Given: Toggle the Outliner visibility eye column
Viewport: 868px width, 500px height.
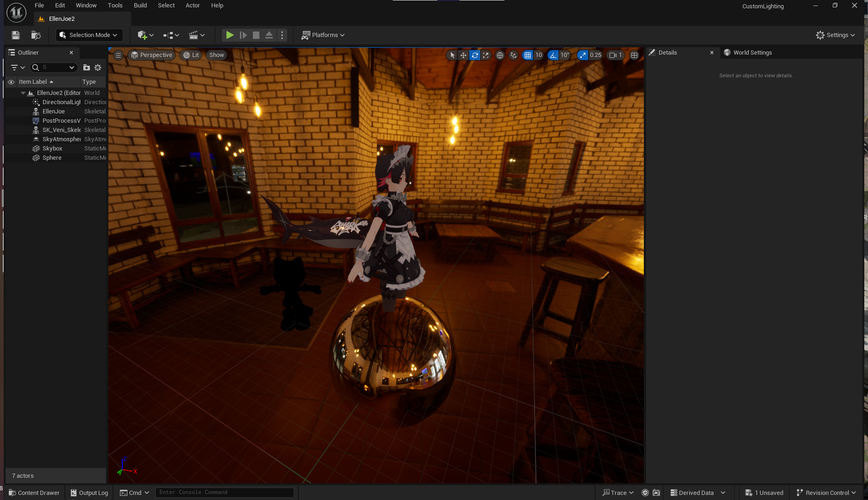Looking at the screenshot, I should coord(11,82).
